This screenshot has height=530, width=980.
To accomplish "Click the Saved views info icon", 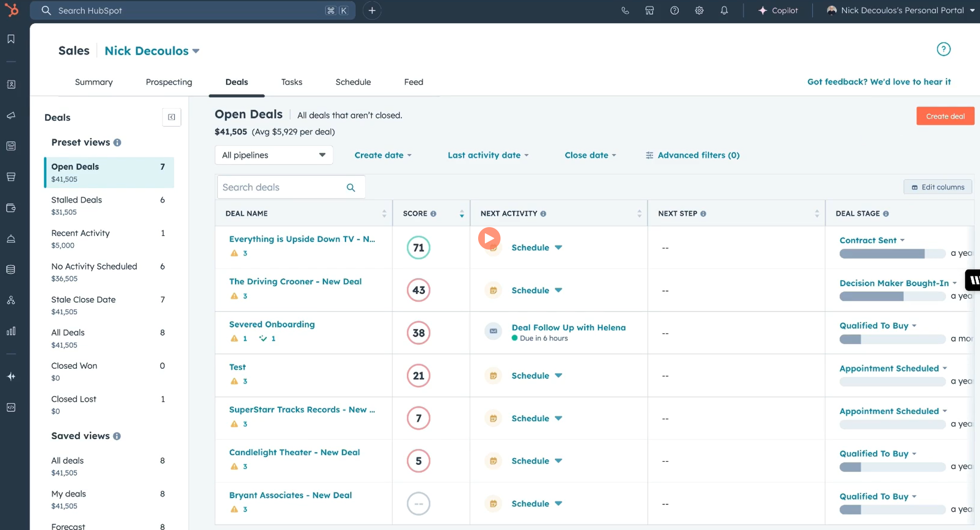I will point(117,436).
